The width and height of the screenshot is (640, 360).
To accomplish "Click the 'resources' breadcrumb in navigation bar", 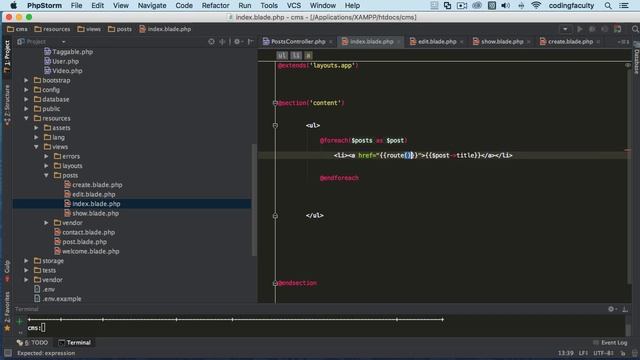I will click(52, 29).
